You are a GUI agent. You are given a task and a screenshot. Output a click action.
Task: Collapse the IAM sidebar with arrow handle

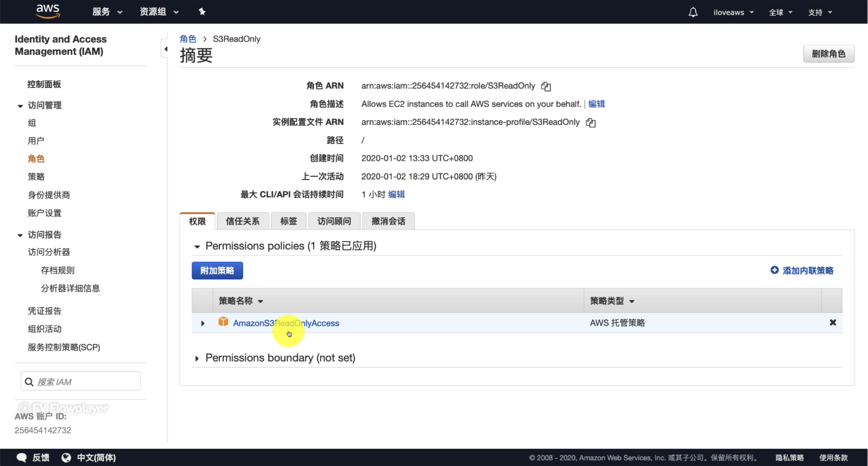(x=165, y=49)
